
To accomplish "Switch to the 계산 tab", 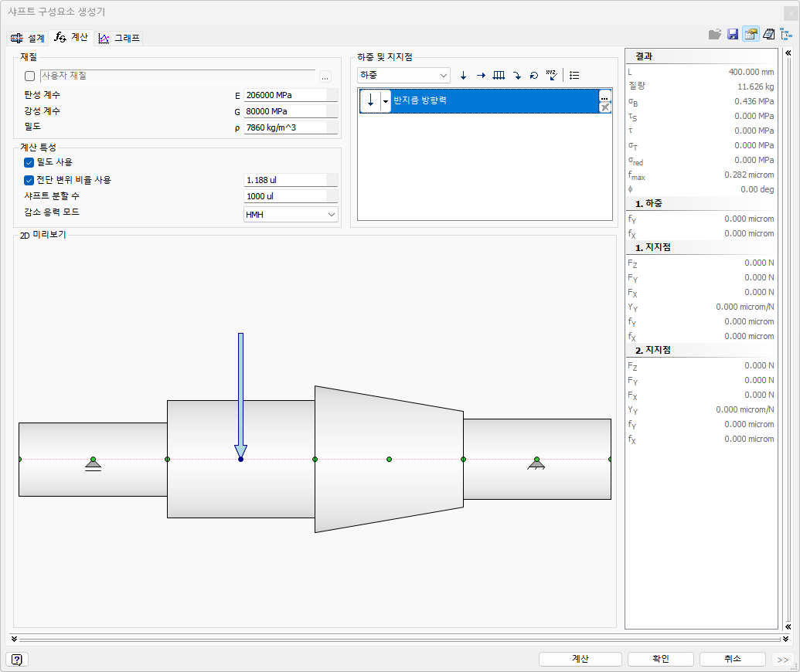I will pos(71,37).
